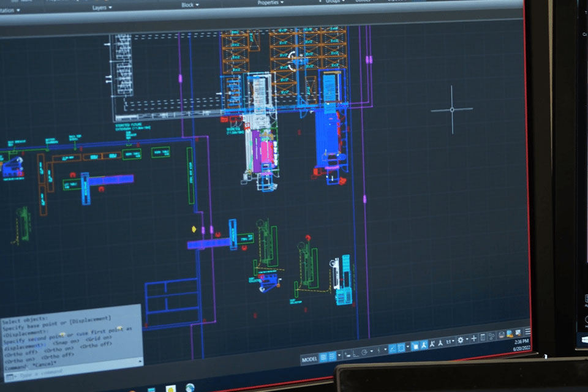This screenshot has width=588, height=392.
Task: Toggle Ortho mode in the status bar
Action: [x=354, y=353]
